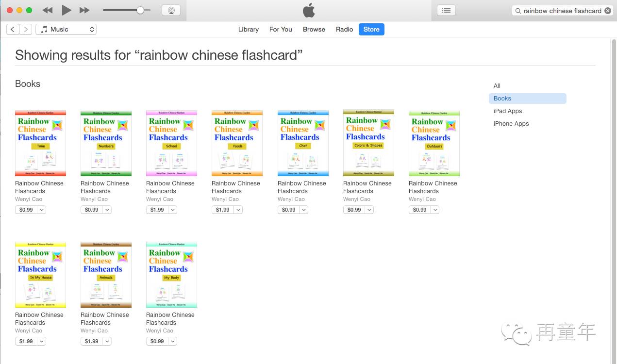This screenshot has width=617, height=364.
Task: Buy the Foods book for $1.99
Action: (x=223, y=210)
